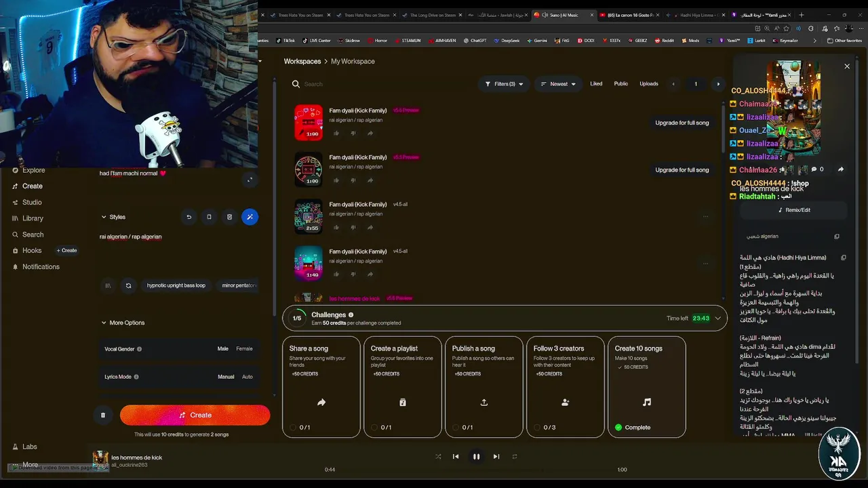Image resolution: width=868 pixels, height=488 pixels.
Task: Go to the previous track
Action: (456, 457)
